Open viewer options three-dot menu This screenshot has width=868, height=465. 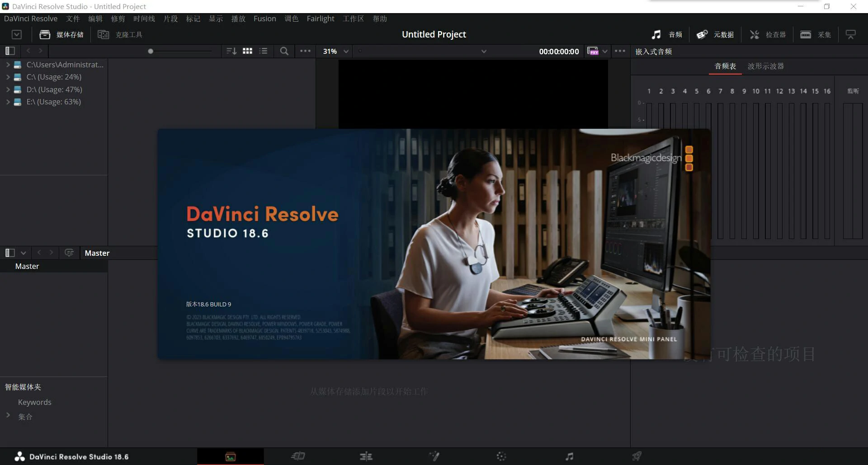(x=620, y=51)
